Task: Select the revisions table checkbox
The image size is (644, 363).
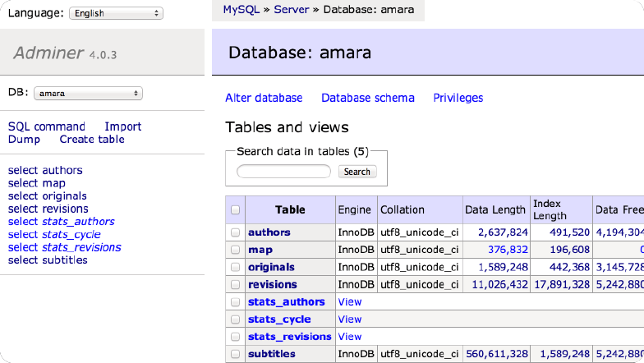Action: (236, 285)
